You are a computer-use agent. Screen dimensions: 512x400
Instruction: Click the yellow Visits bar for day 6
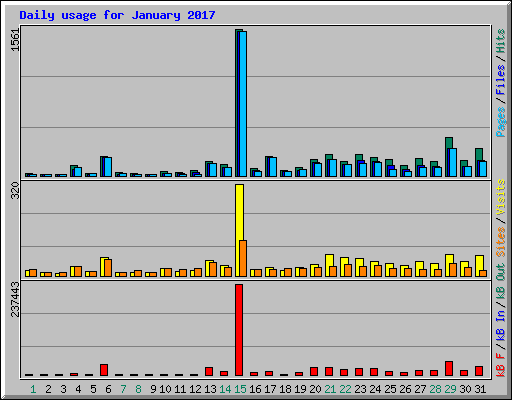[103, 267]
